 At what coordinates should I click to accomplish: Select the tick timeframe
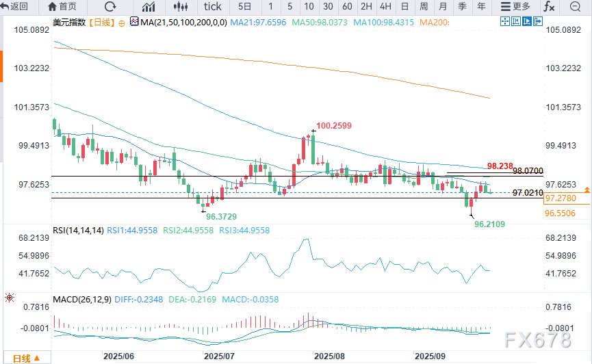point(213,6)
